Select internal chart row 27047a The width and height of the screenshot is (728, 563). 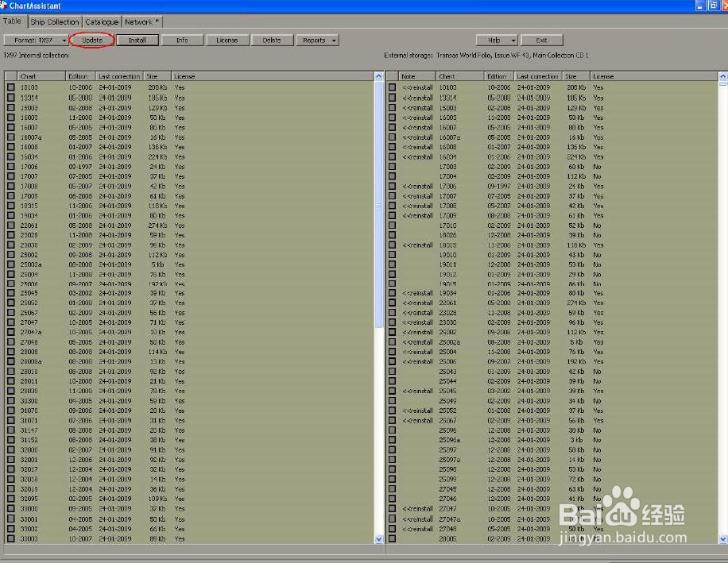[188, 332]
